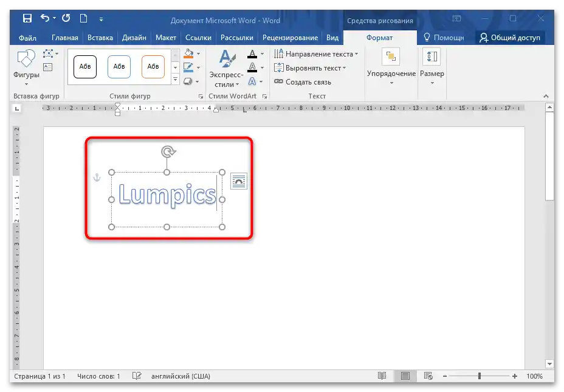Image resolution: width=564 pixels, height=392 pixels.
Task: Open Экспресс-стили WordArt gallery
Action: pos(226,68)
